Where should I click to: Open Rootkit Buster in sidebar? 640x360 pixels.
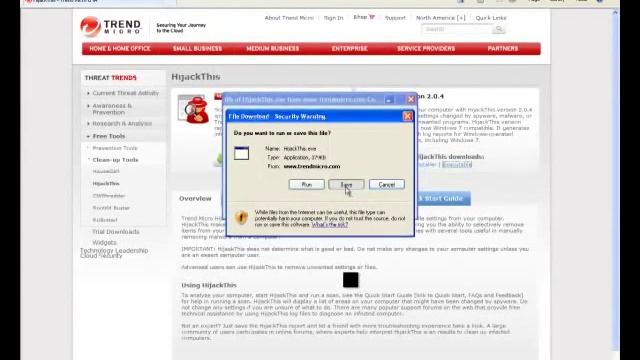[x=111, y=208]
